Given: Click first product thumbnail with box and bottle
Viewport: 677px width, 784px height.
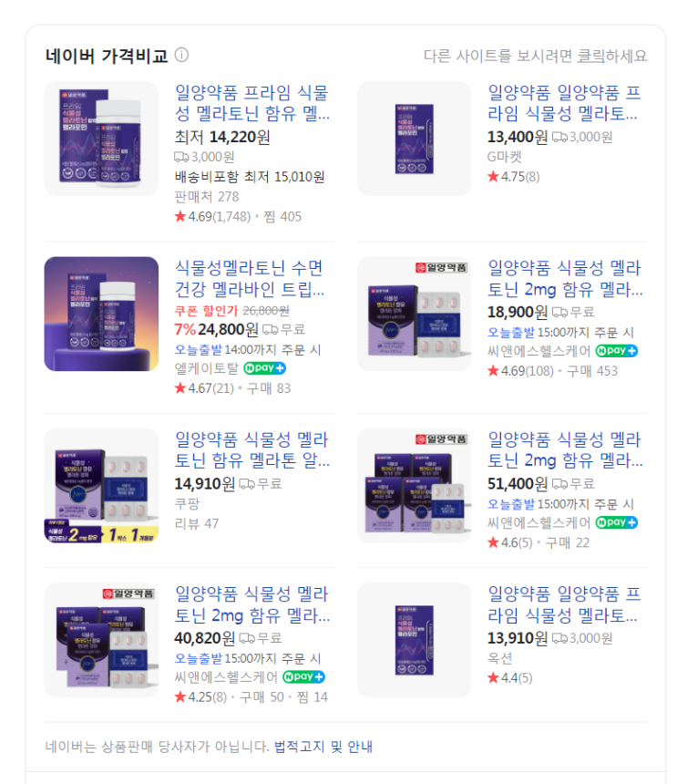Looking at the screenshot, I should point(101,139).
